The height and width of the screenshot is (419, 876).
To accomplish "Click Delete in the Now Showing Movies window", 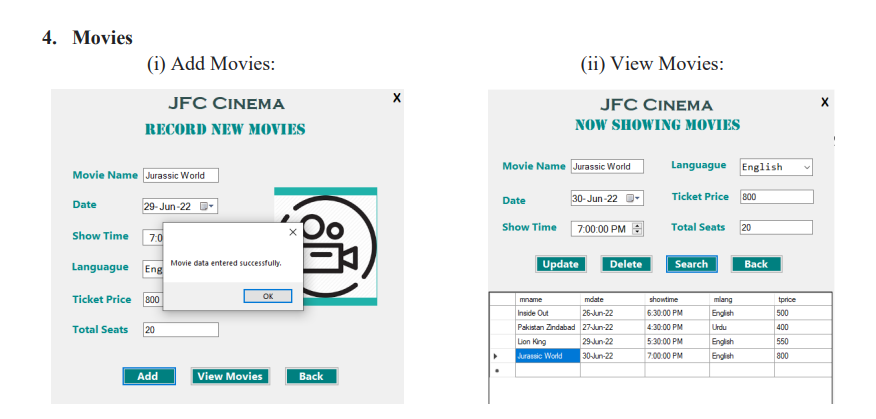I will [x=626, y=264].
